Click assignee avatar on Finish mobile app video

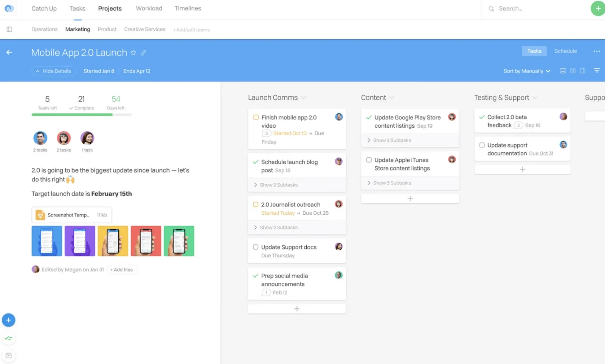tap(339, 117)
